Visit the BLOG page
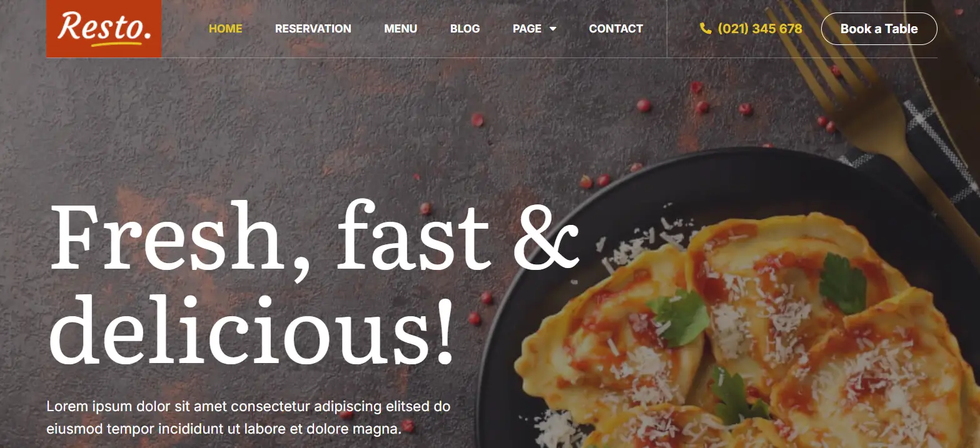The image size is (980, 448). 465,29
